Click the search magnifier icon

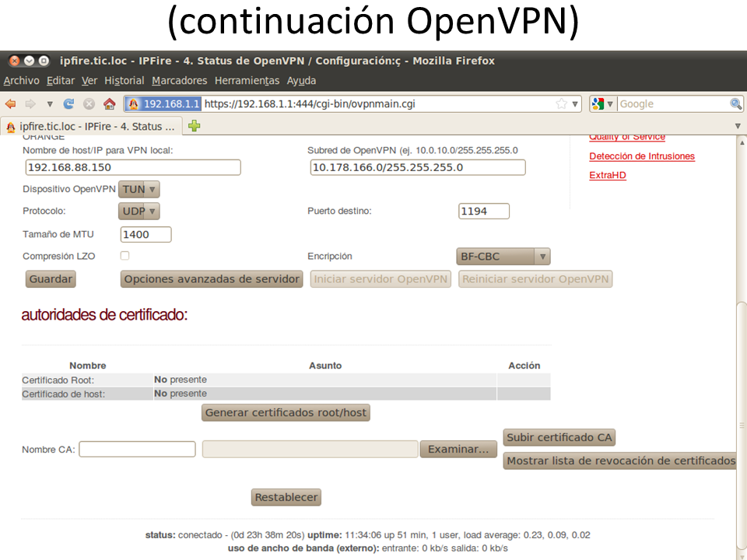[x=735, y=104]
